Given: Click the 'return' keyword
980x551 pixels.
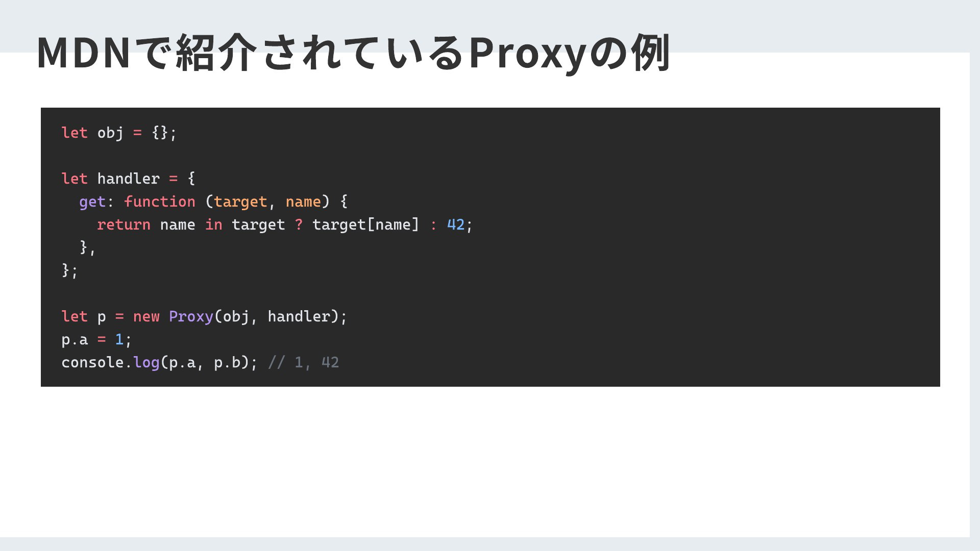Looking at the screenshot, I should coord(124,224).
